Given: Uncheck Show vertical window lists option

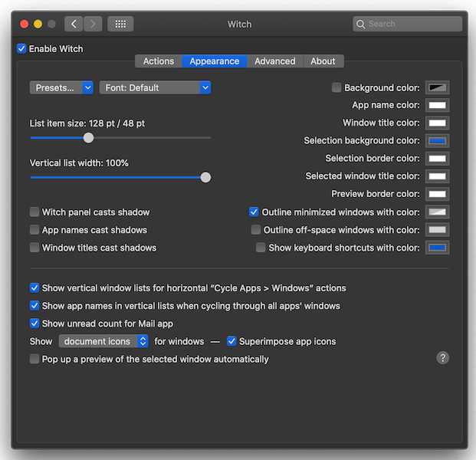Looking at the screenshot, I should (34, 287).
